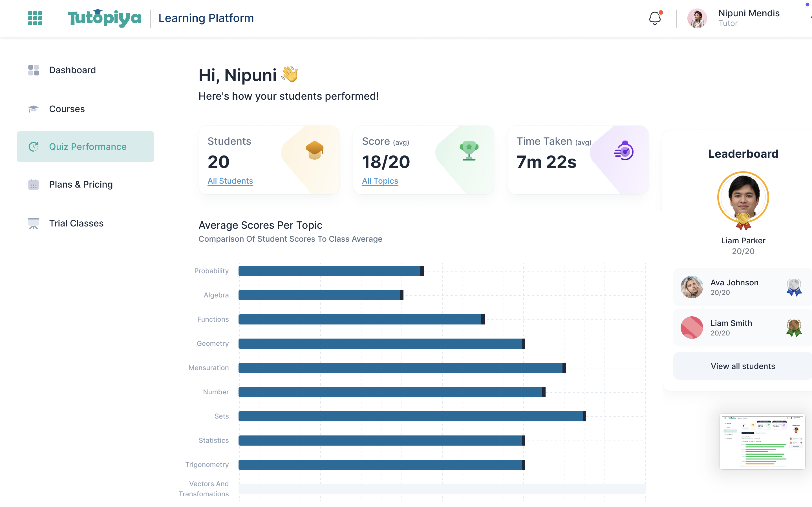Switch to the Plans & Pricing section
Screen dimensions: 812x507
click(81, 184)
